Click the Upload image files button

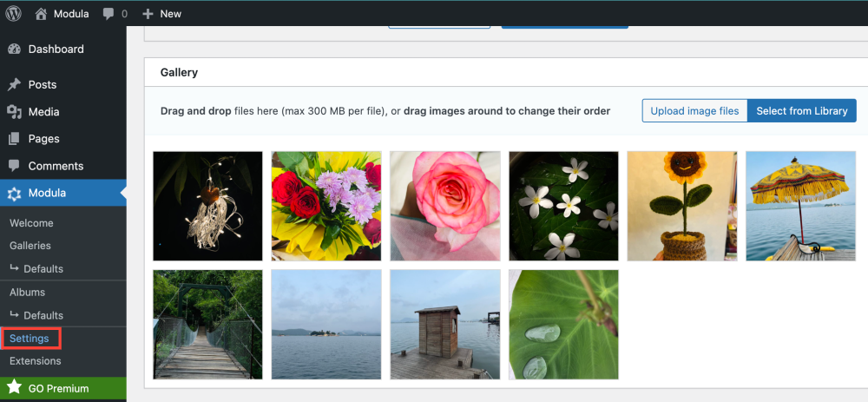tap(694, 111)
